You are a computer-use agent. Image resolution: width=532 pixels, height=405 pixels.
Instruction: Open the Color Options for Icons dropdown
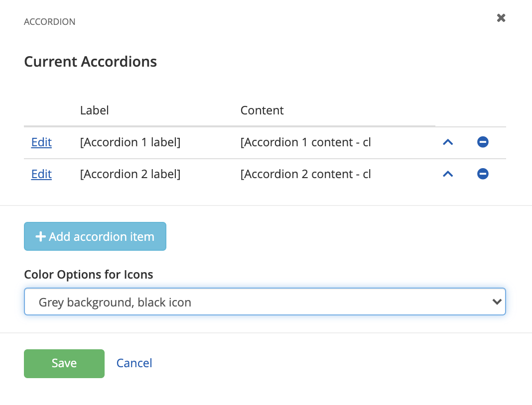point(265,302)
